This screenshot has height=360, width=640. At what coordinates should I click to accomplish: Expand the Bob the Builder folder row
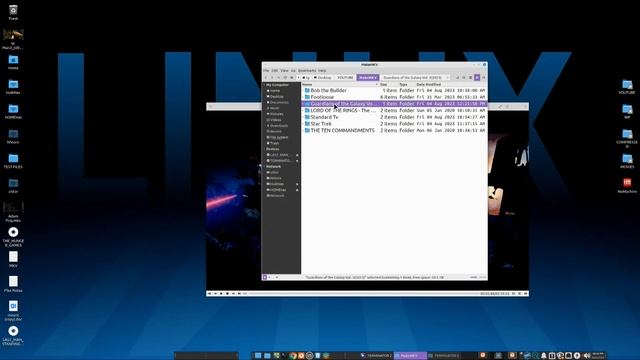point(303,90)
